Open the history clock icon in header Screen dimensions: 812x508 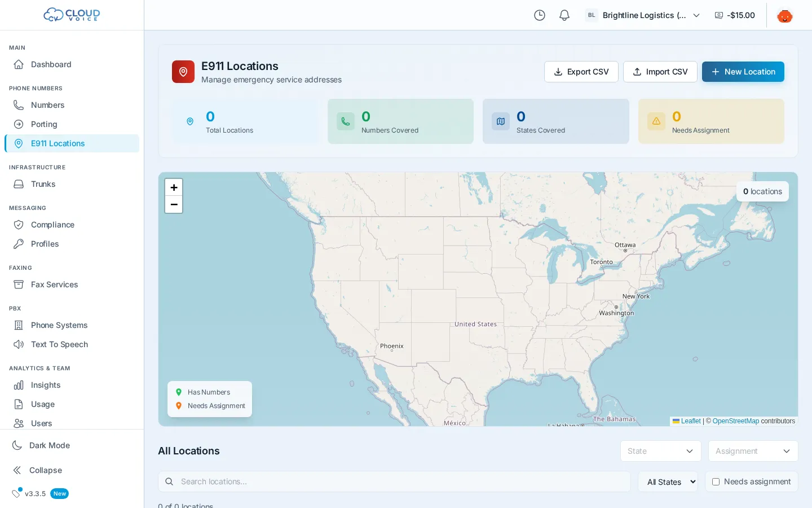click(x=540, y=15)
